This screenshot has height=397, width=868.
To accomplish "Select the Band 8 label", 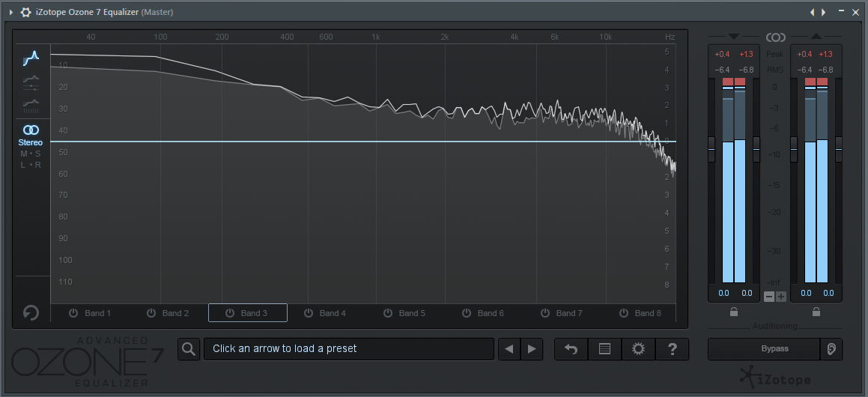I will tap(648, 313).
